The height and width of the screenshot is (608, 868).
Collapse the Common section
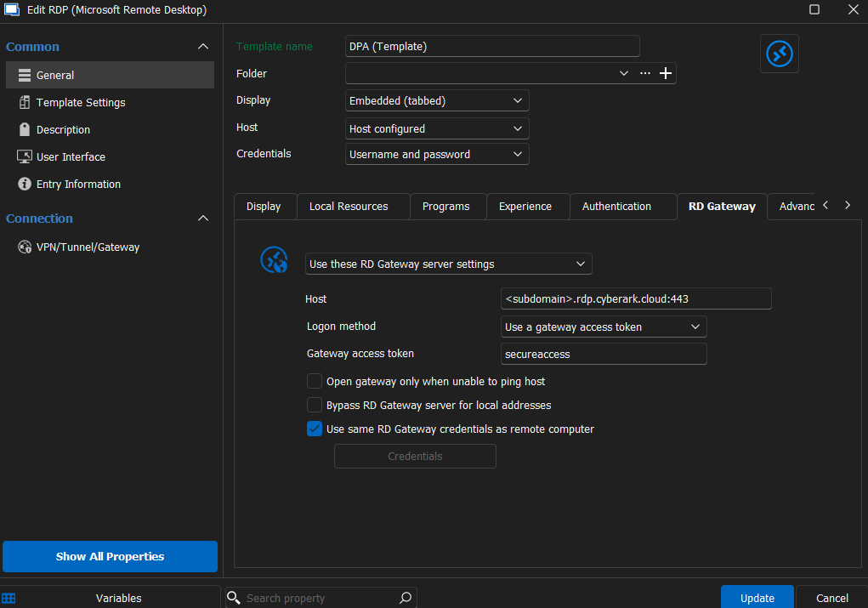coord(203,46)
